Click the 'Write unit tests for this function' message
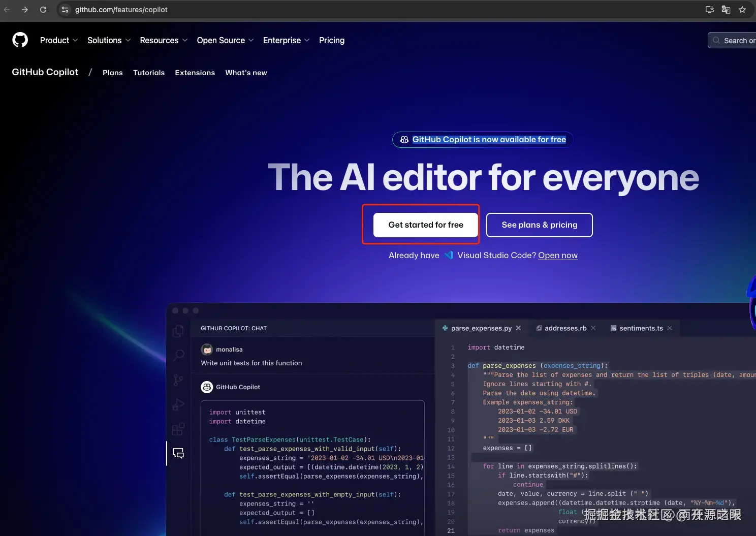Image resolution: width=756 pixels, height=536 pixels. pos(251,363)
